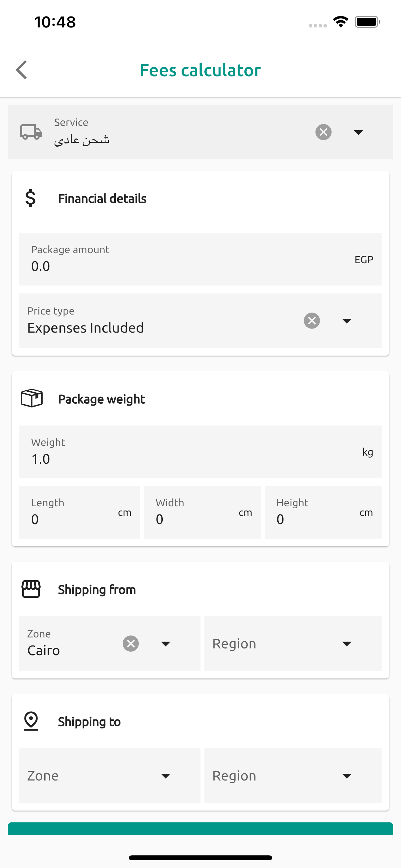Edit the Weight field
The width and height of the screenshot is (401, 868).
(x=189, y=458)
